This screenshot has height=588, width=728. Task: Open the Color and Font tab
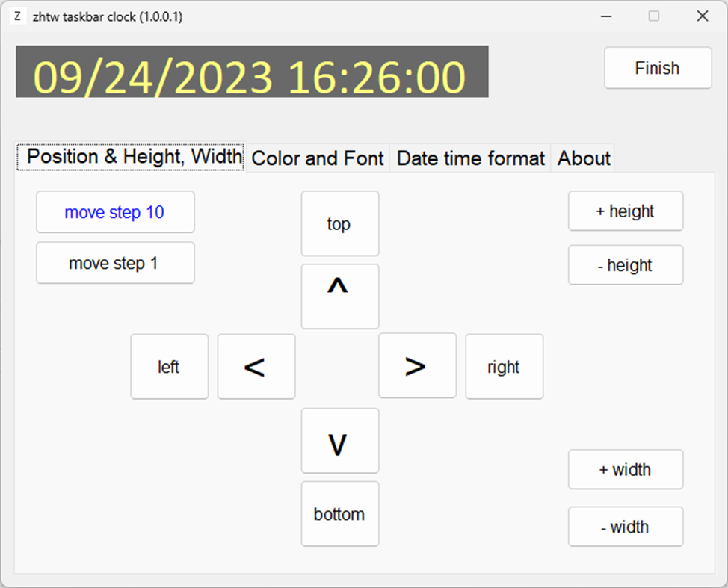[318, 158]
